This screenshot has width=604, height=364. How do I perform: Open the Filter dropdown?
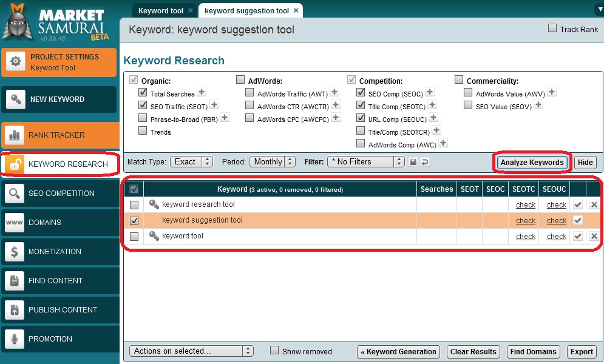pyautogui.click(x=366, y=161)
